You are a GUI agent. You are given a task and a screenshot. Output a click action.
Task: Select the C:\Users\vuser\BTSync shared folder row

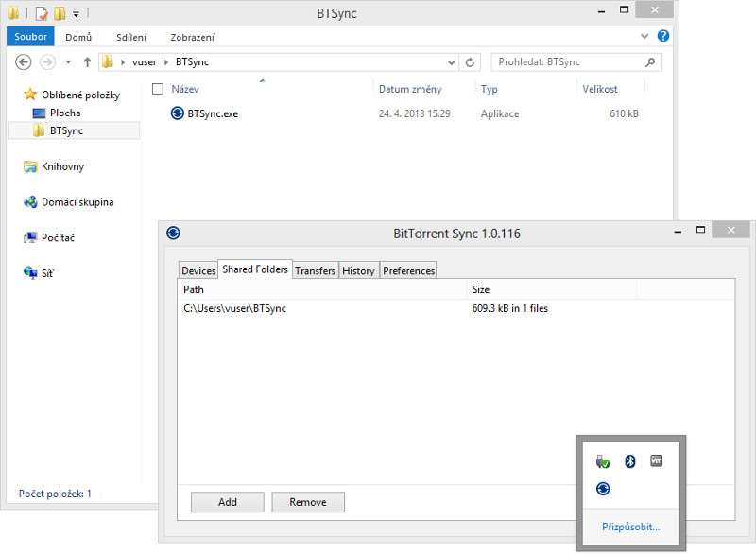pyautogui.click(x=455, y=308)
